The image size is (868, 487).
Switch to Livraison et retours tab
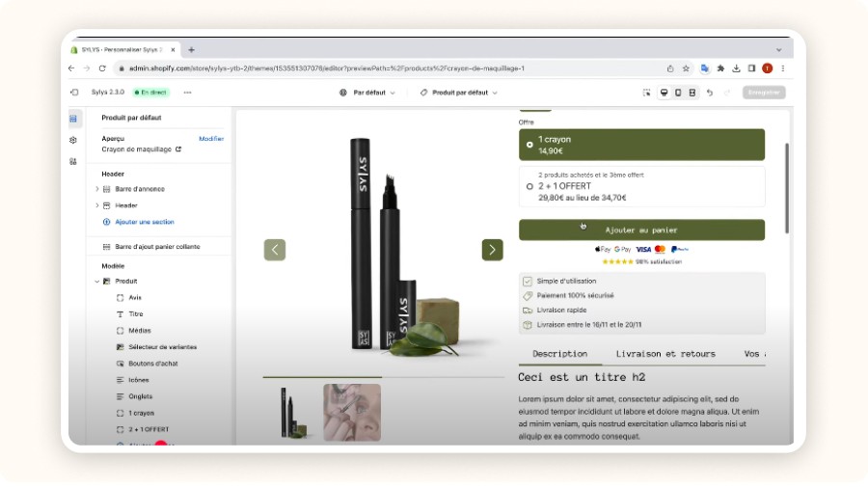click(665, 354)
